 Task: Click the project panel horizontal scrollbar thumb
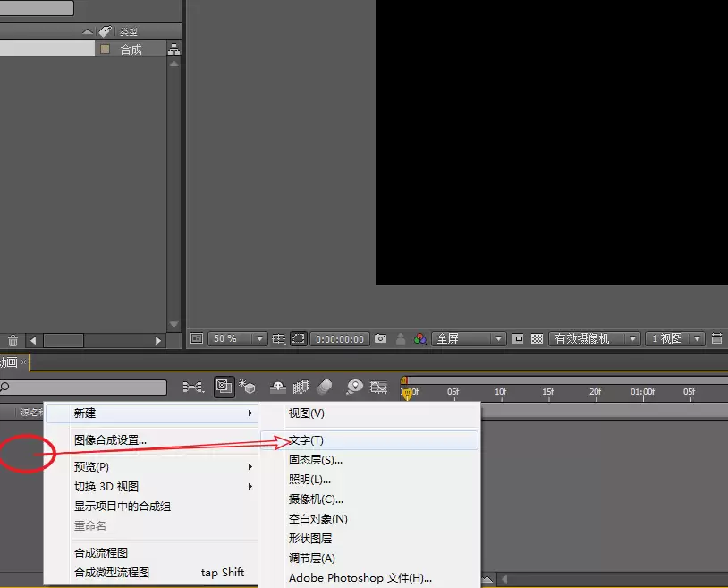(63, 340)
